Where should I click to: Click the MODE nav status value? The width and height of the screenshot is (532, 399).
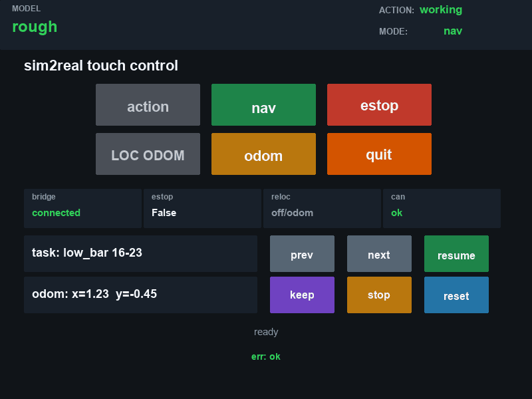click(453, 31)
